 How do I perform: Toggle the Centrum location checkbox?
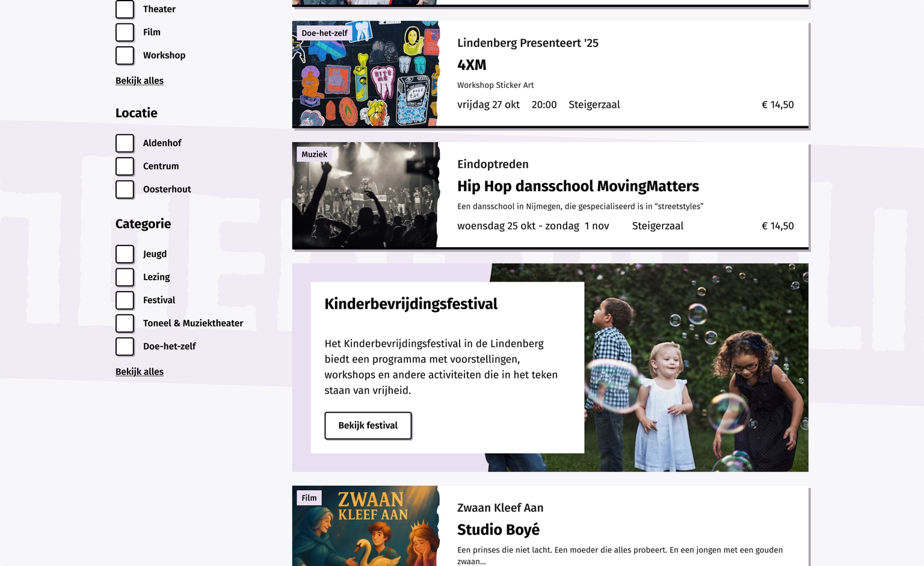125,166
